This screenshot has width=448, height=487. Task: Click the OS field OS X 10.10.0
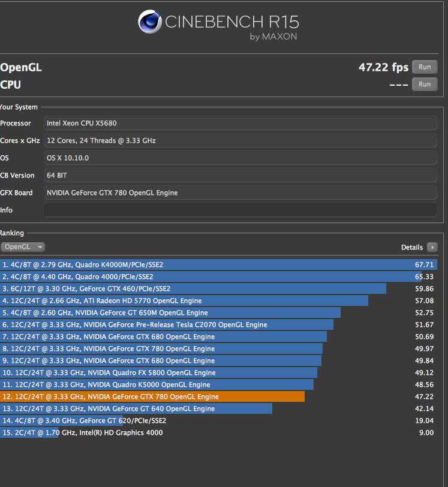pyautogui.click(x=240, y=158)
